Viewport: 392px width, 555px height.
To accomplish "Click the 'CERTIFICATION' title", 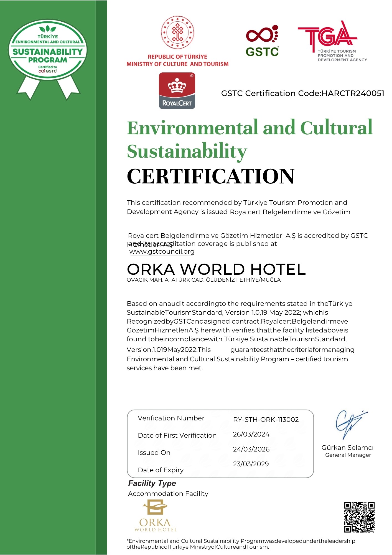I will [x=211, y=176].
